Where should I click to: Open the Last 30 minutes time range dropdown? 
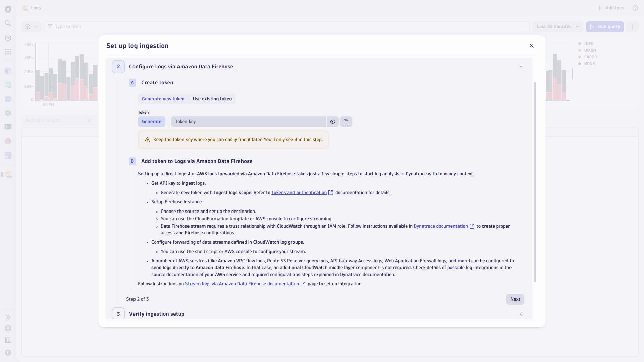point(557,26)
